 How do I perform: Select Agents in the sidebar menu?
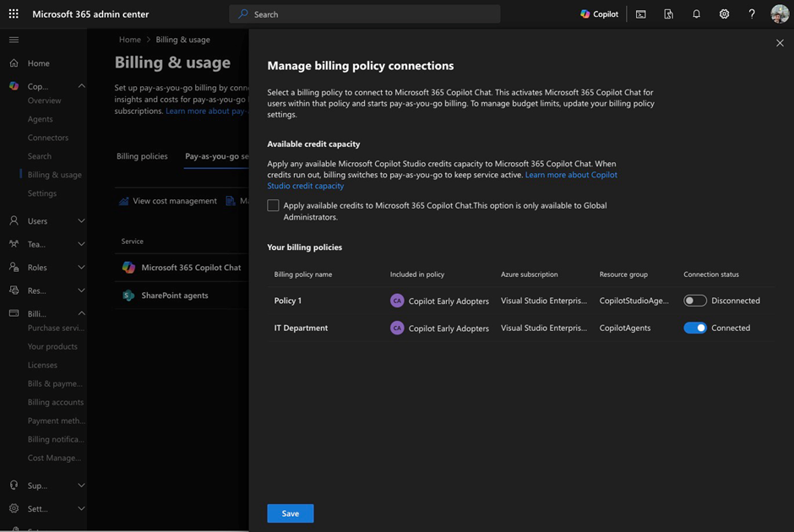(x=40, y=119)
